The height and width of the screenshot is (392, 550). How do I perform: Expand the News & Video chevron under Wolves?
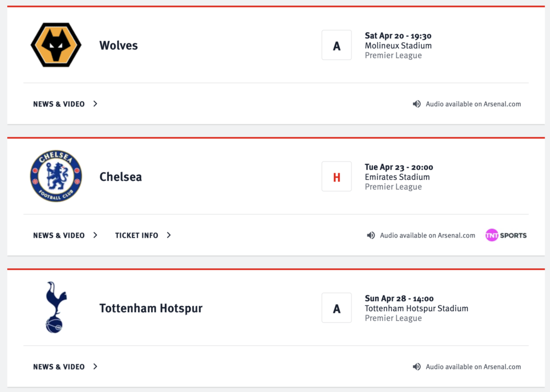95,104
